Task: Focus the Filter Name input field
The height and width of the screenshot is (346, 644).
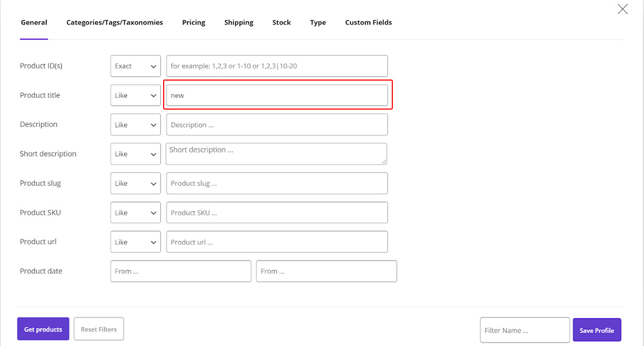Action: pyautogui.click(x=524, y=330)
